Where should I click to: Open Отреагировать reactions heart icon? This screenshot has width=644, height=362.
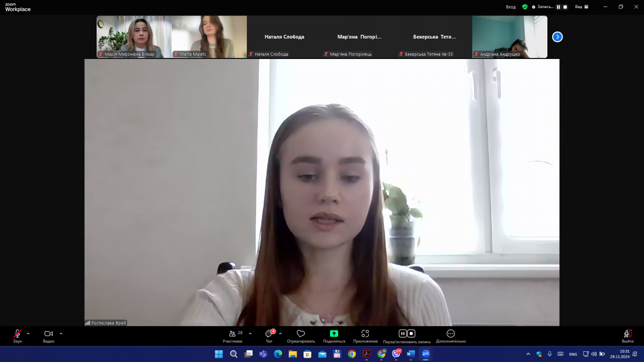[x=301, y=334]
